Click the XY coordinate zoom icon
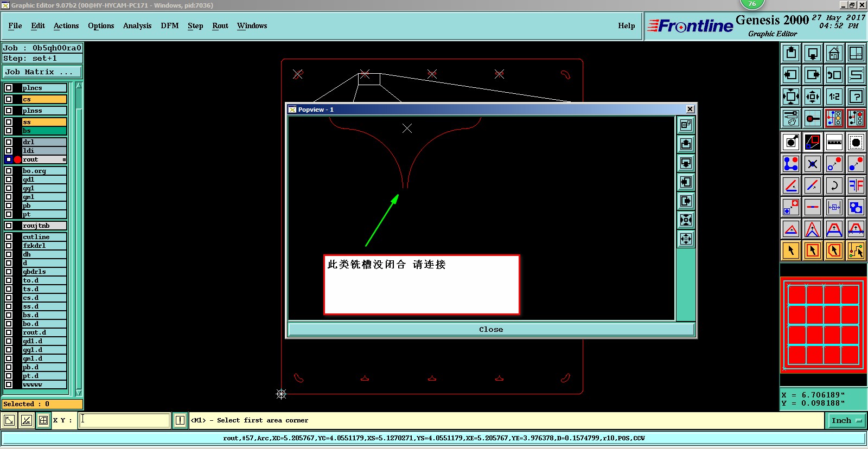Screen dimensions: 868x449 (x=856, y=53)
